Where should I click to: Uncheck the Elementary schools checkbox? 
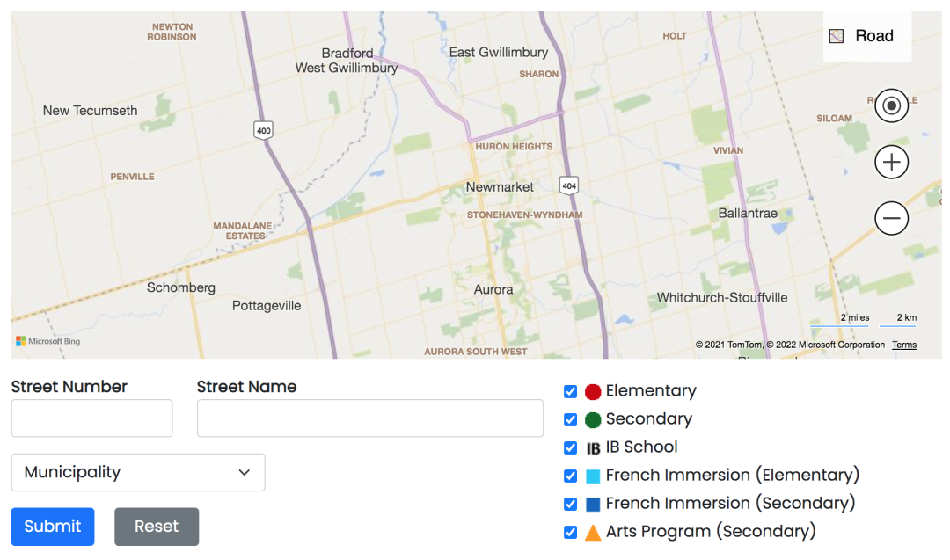click(x=570, y=391)
